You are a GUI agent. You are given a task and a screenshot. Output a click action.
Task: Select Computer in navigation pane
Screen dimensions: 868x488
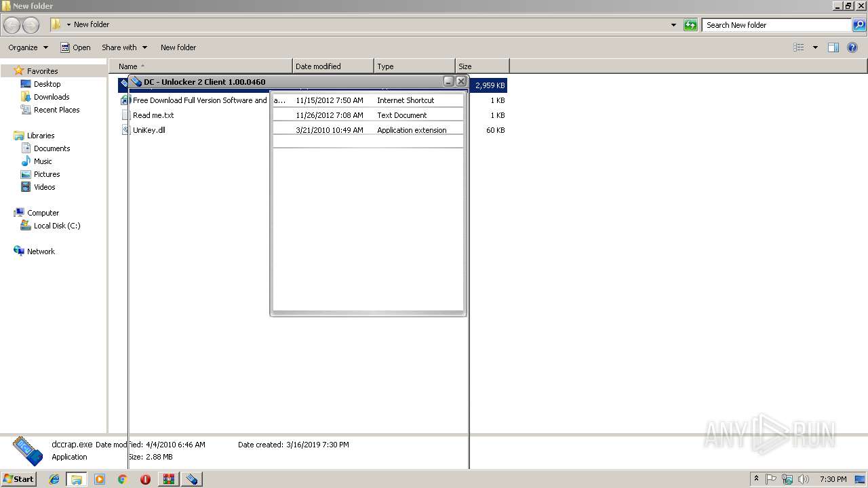coord(43,213)
